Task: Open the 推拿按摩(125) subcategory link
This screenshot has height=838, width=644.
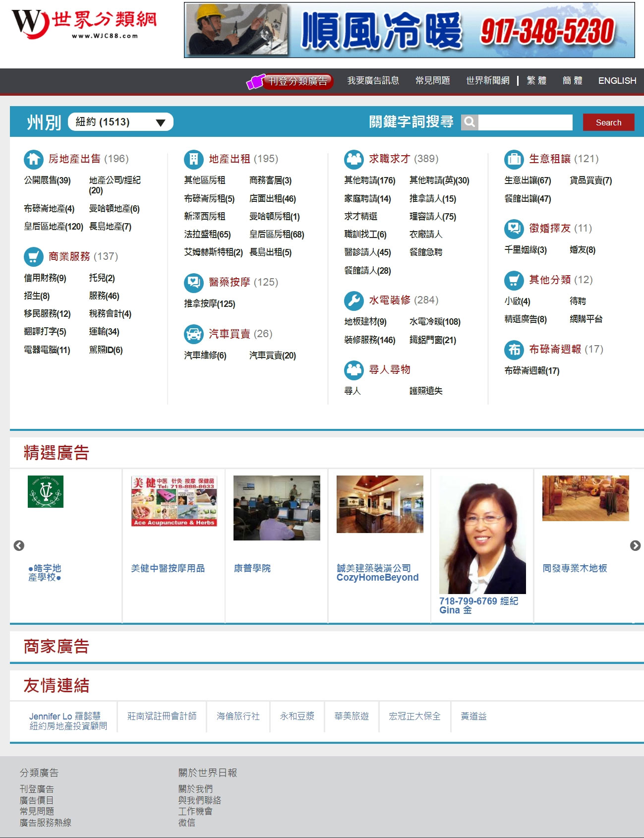Action: tap(209, 304)
